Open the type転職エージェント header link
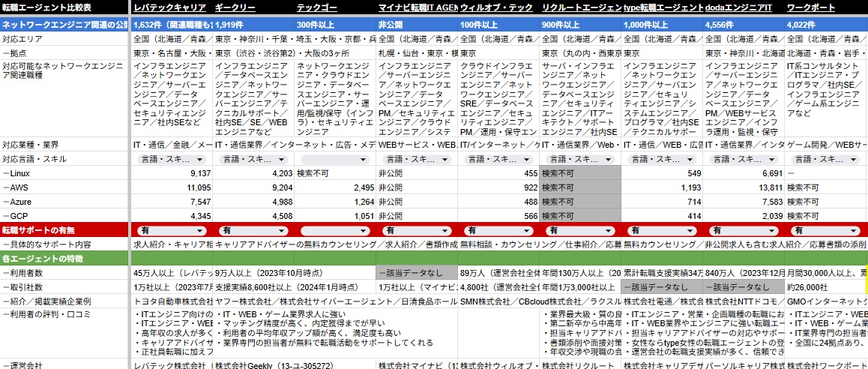The height and width of the screenshot is (369, 868). click(x=663, y=7)
